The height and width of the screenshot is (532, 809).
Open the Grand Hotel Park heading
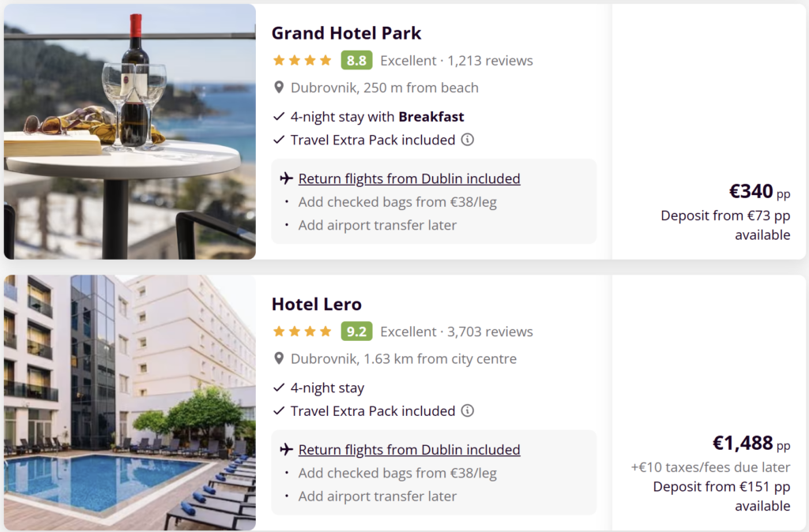346,33
